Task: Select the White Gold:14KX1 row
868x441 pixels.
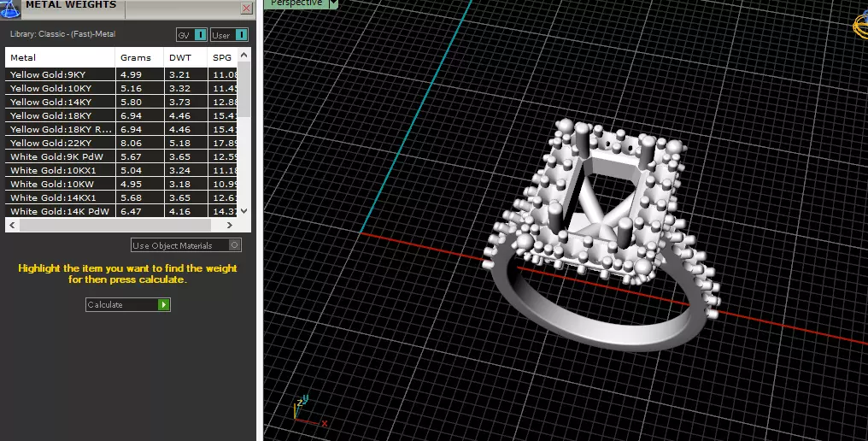Action: [x=121, y=197]
